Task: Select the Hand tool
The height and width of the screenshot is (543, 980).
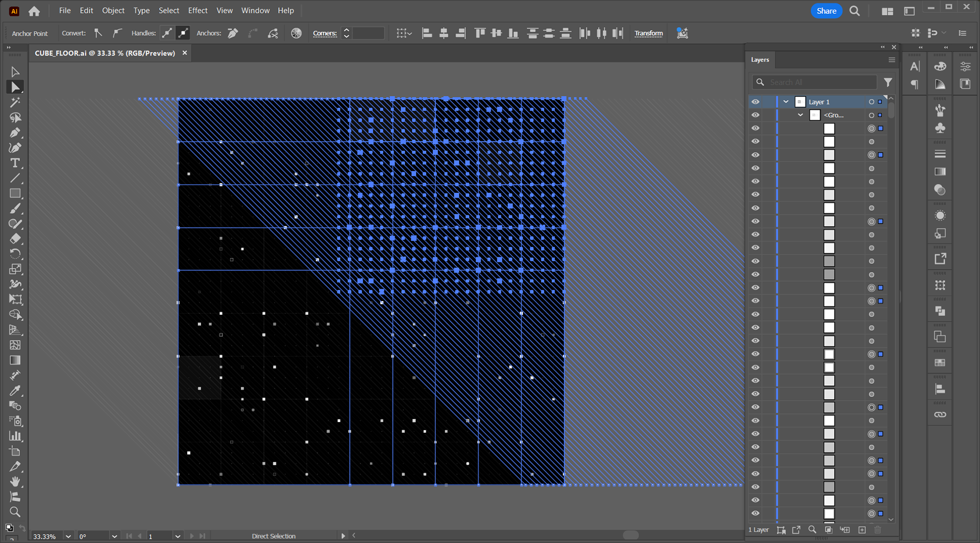Action: point(15,481)
